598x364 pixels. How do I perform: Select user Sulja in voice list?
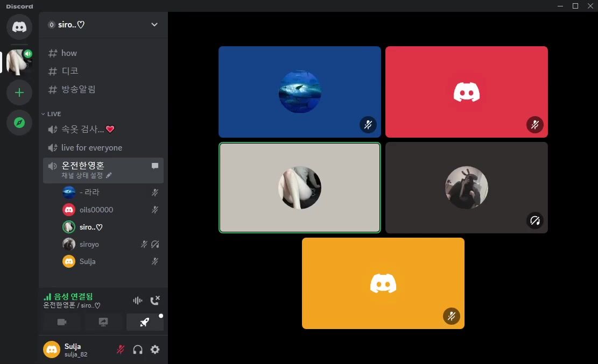pos(110,261)
